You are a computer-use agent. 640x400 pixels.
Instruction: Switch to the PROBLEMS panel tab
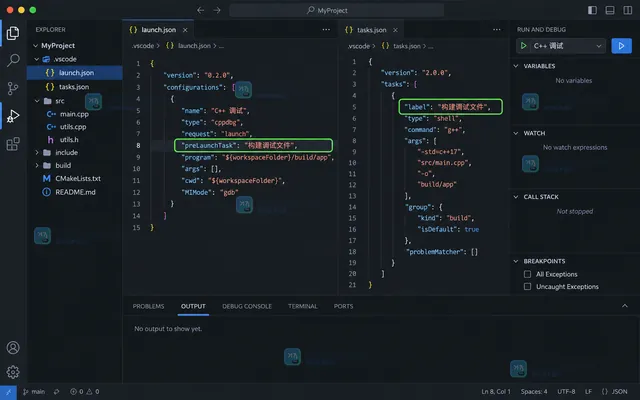(148, 306)
